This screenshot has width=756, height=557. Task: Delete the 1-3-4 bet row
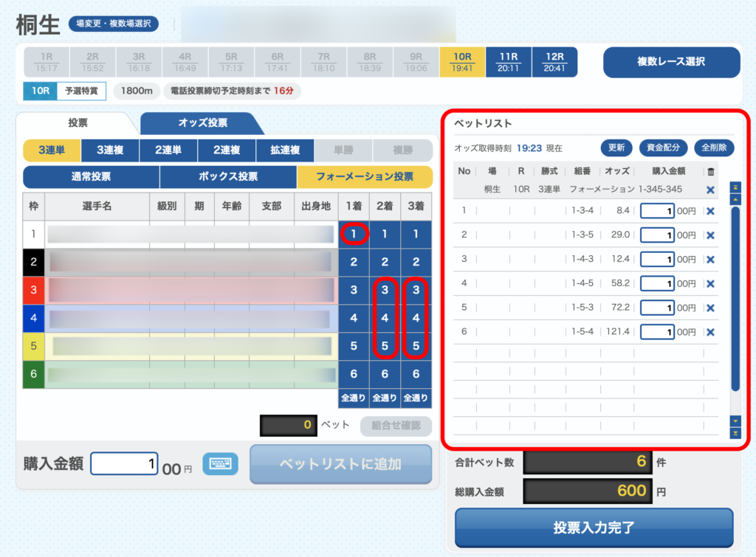pyautogui.click(x=710, y=211)
